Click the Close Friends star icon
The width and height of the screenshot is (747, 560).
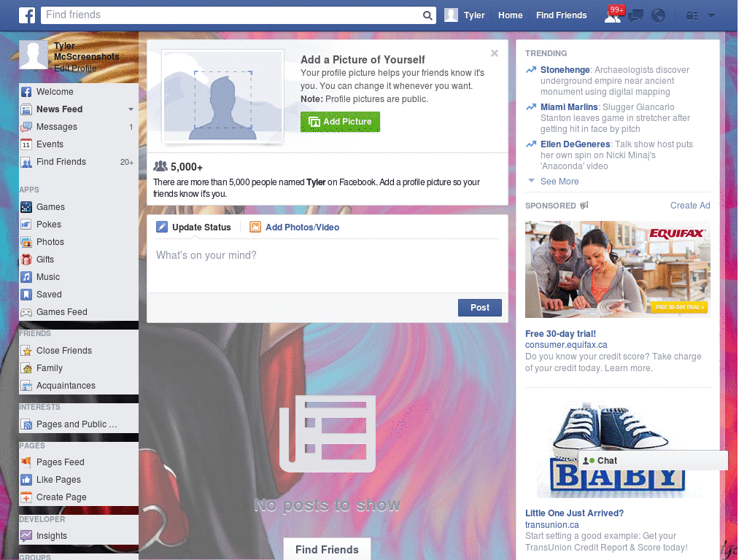click(x=26, y=351)
